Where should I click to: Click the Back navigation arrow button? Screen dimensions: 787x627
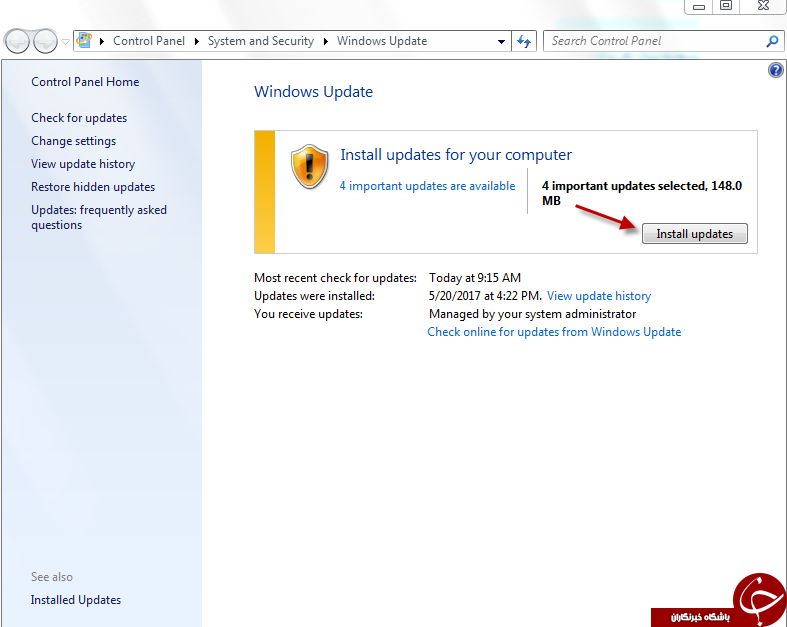click(x=17, y=41)
